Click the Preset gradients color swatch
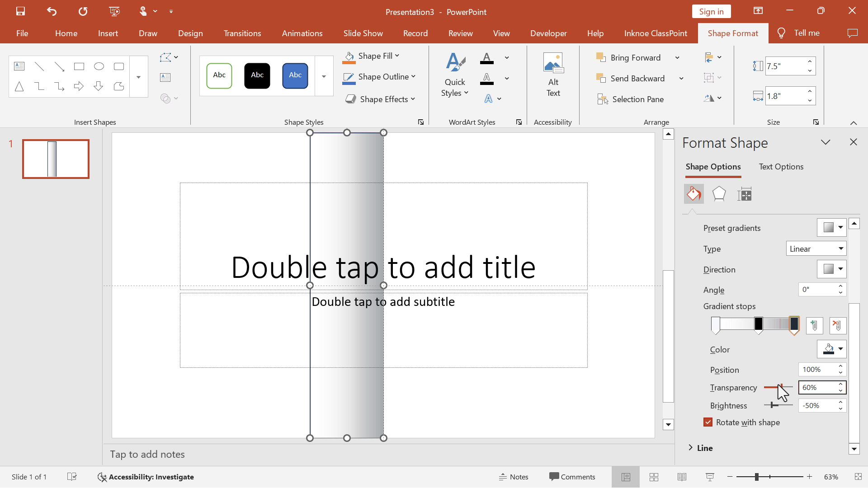868x488 pixels. click(x=828, y=227)
